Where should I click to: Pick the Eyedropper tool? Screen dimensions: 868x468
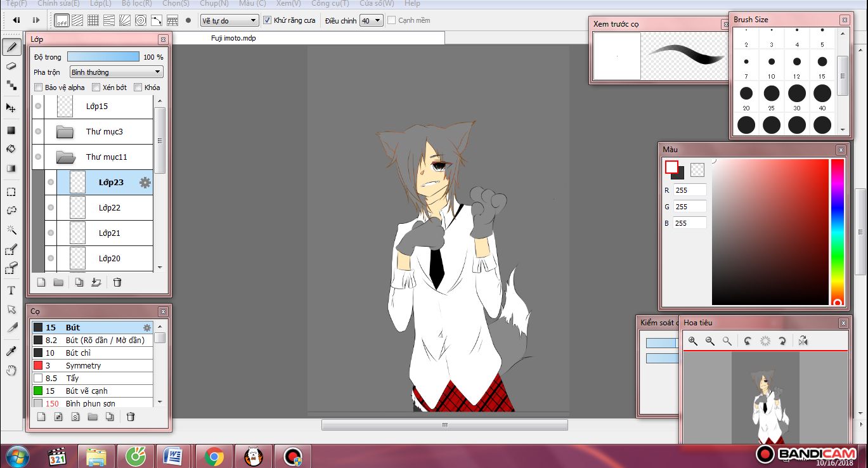point(11,351)
